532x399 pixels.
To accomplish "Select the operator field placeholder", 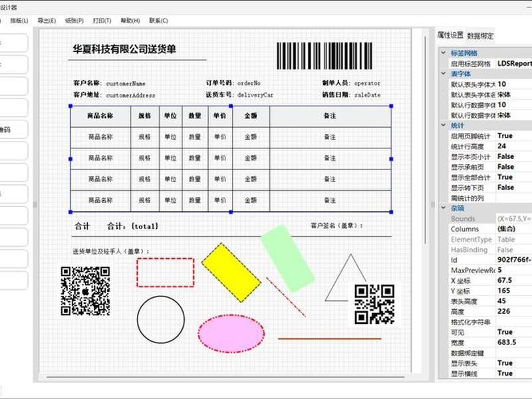I will [x=367, y=83].
